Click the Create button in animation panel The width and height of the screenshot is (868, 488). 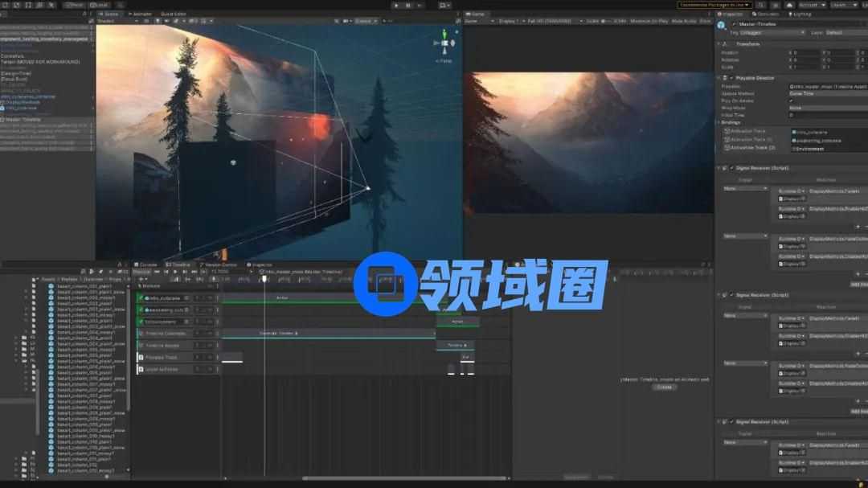[664, 387]
